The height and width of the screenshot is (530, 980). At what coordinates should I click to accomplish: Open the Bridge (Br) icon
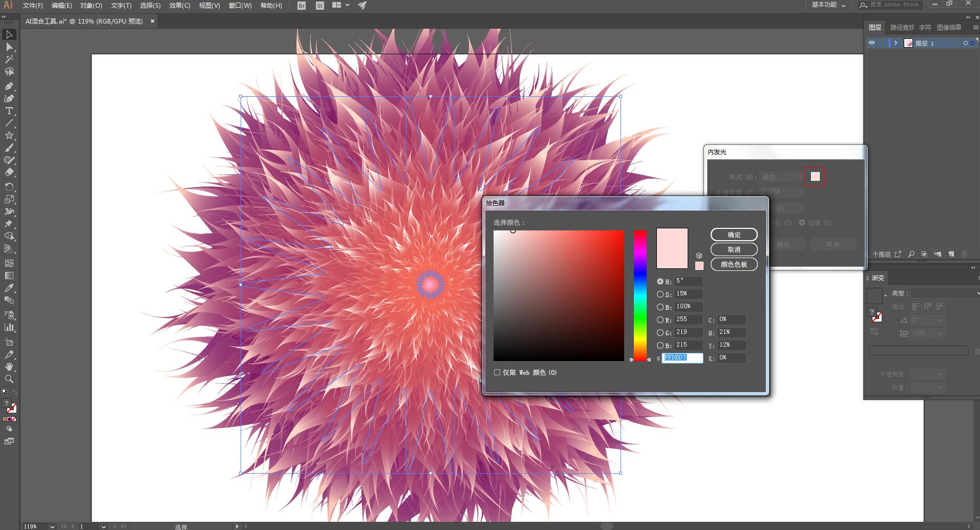(x=302, y=6)
